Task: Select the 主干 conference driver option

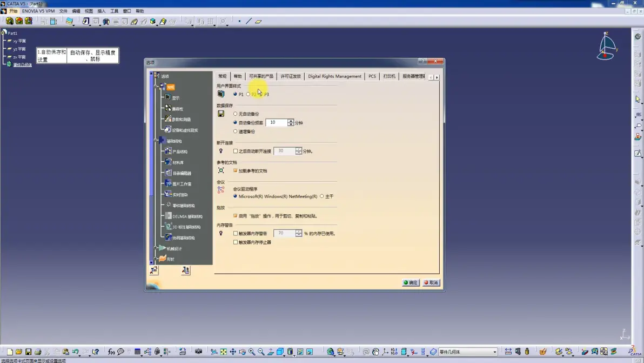Action: tap(321, 196)
